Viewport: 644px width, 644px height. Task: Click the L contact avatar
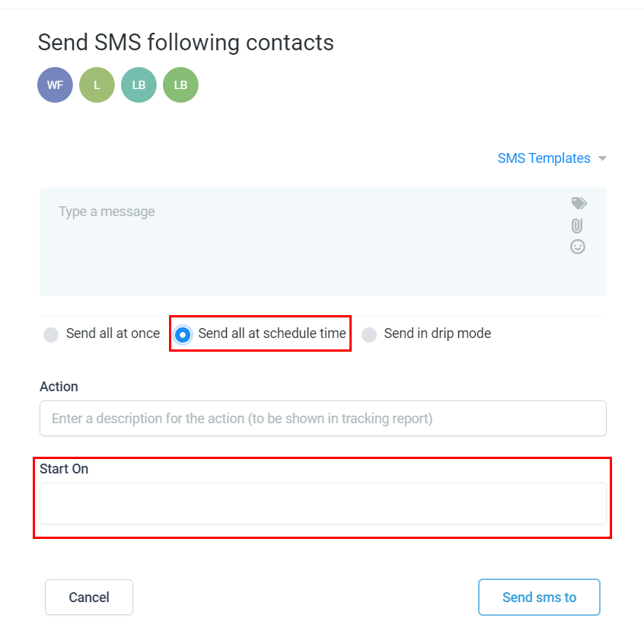(97, 84)
